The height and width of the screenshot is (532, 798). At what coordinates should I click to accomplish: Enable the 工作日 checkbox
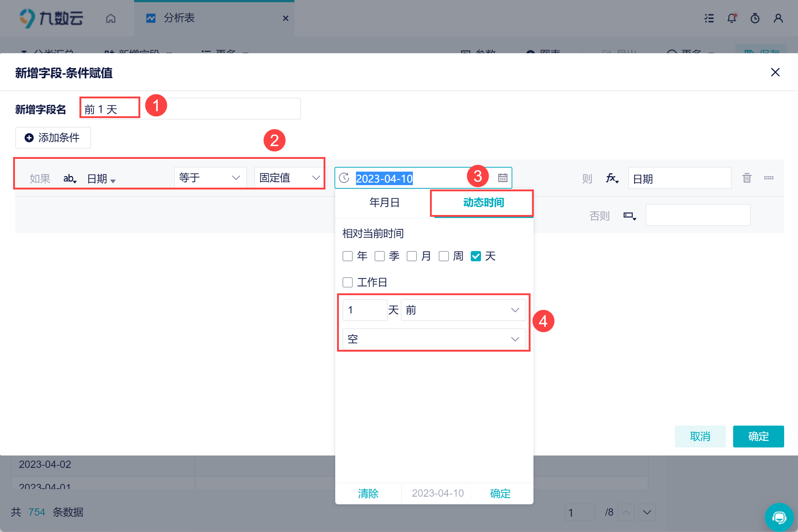[x=348, y=282]
